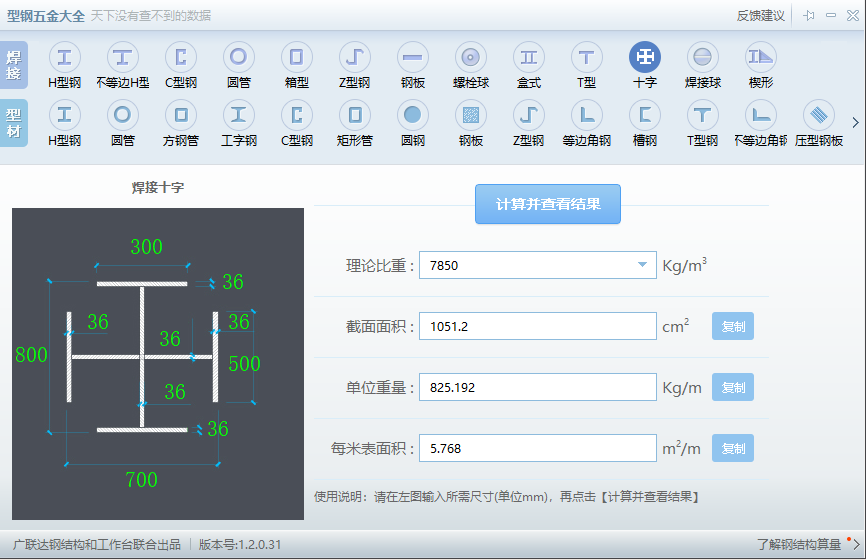The width and height of the screenshot is (866, 560).
Task: Select 盒式 box-type section icon
Action: [x=529, y=57]
